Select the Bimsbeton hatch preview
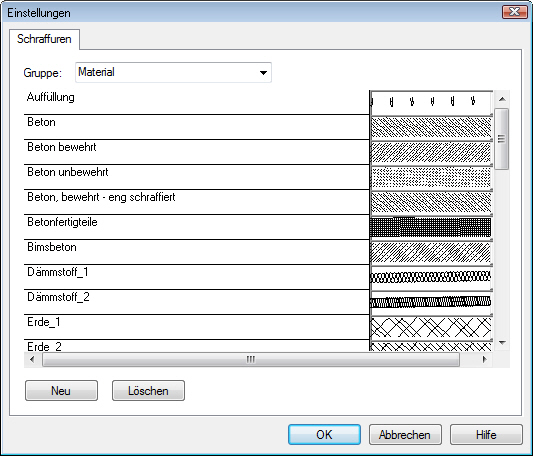Screen dimensions: 533x456 pos(431,252)
